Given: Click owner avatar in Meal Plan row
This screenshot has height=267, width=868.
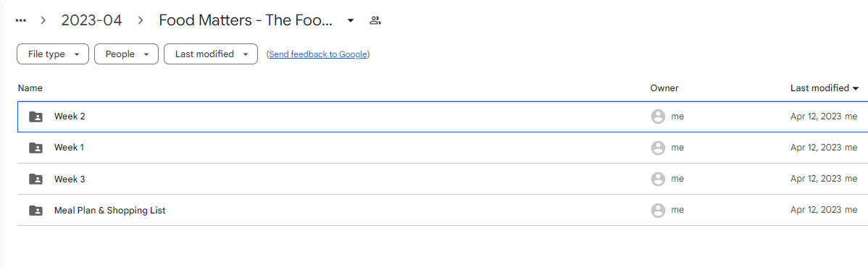Looking at the screenshot, I should (x=658, y=211).
